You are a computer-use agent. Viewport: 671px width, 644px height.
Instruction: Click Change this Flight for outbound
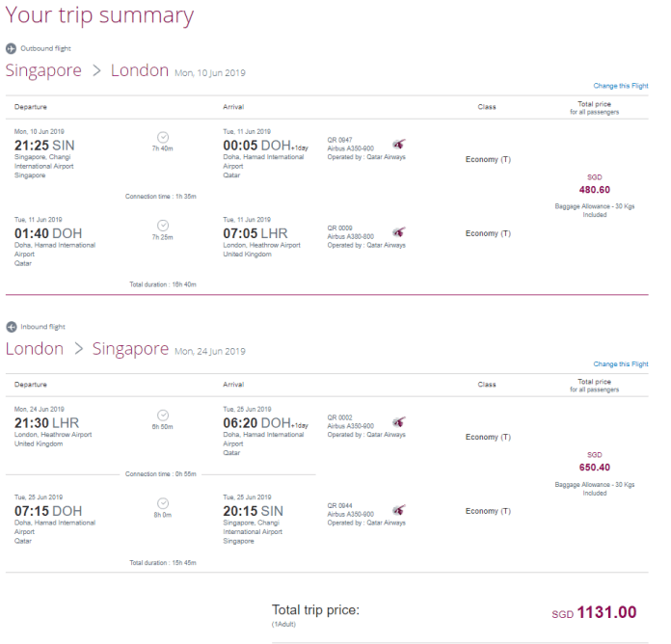[x=621, y=86]
